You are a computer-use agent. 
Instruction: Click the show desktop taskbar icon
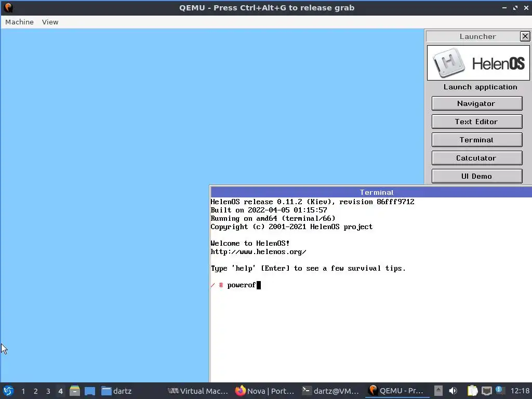[x=90, y=391]
